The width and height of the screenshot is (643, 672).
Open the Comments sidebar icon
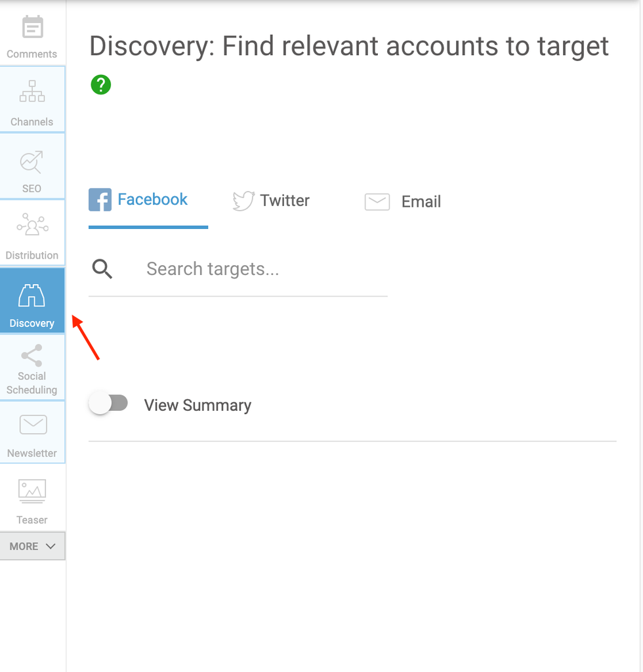click(32, 28)
